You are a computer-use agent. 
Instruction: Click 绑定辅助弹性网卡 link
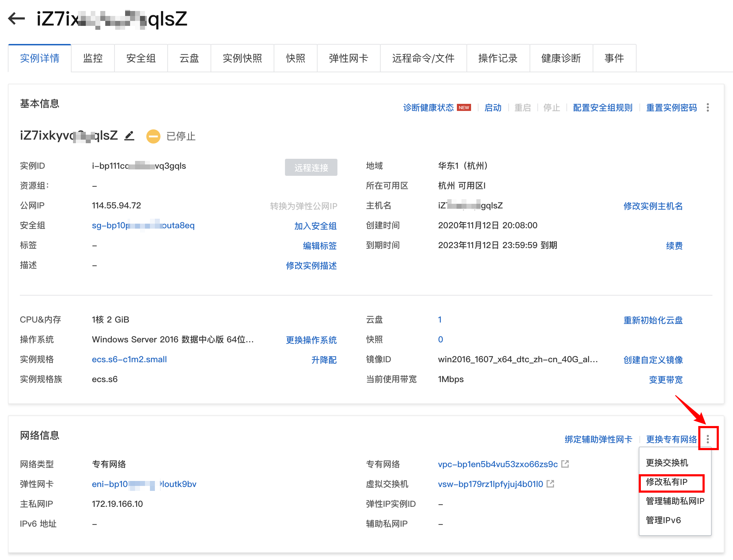click(599, 439)
